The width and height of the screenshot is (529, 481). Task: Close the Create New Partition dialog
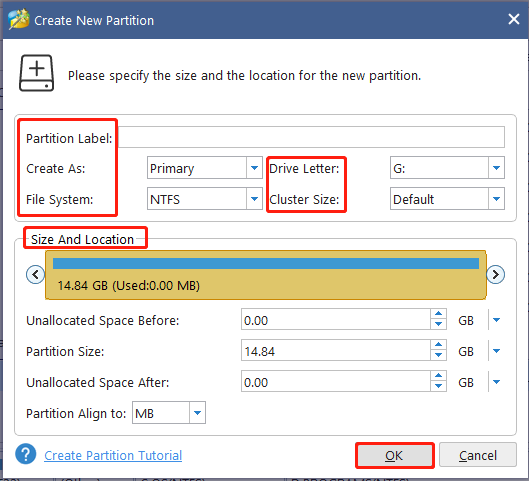(x=513, y=19)
